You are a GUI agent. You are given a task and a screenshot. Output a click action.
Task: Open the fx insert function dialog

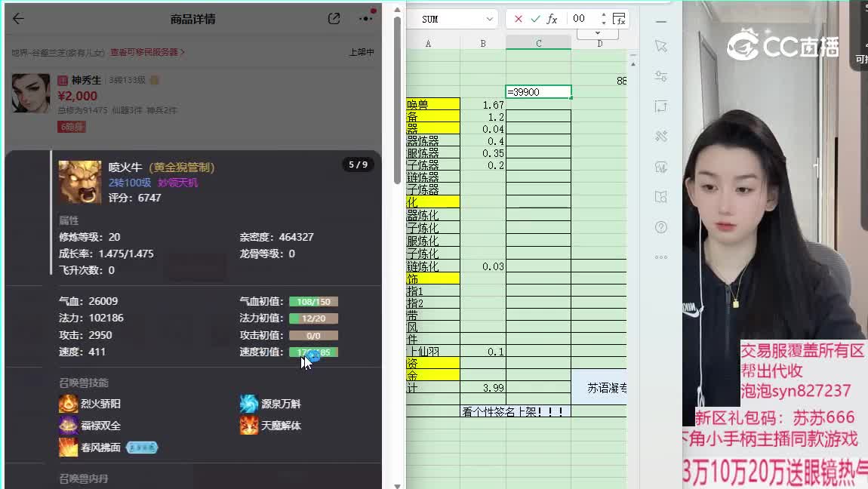point(553,19)
